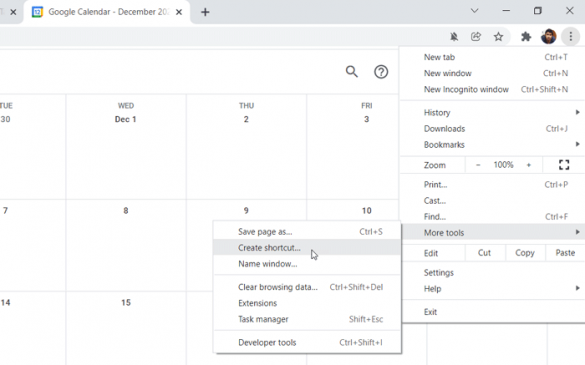
Task: Click the muted notifications bell icon
Action: pos(454,37)
